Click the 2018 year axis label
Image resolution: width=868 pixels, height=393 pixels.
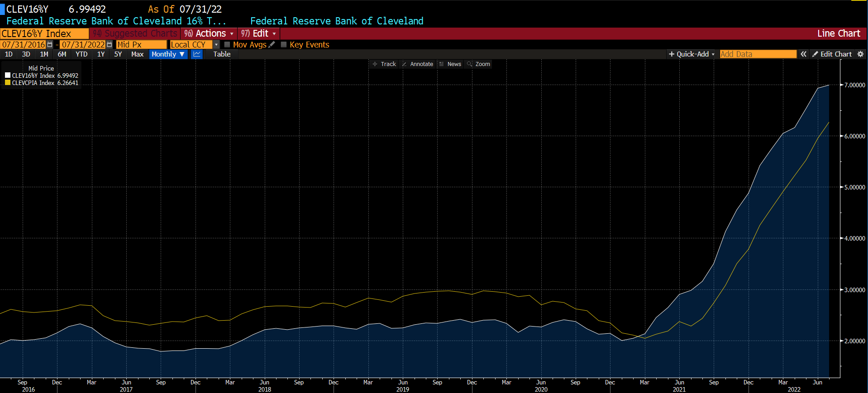[x=265, y=389]
